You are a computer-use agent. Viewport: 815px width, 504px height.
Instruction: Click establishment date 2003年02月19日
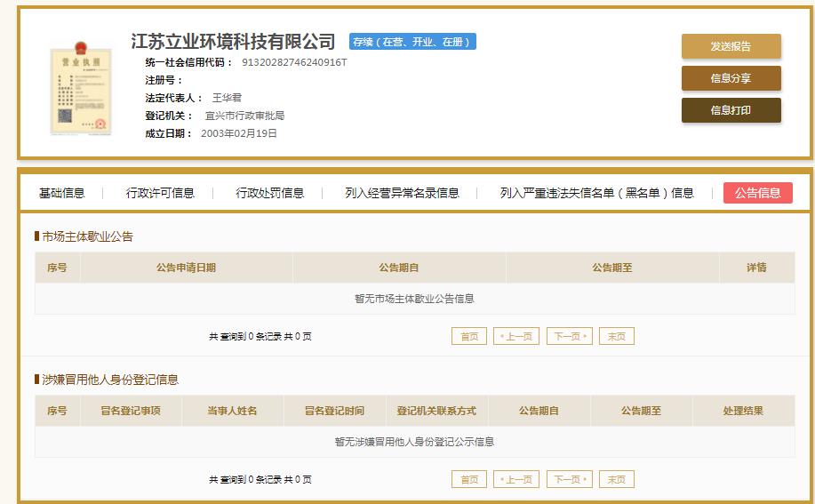point(238,133)
